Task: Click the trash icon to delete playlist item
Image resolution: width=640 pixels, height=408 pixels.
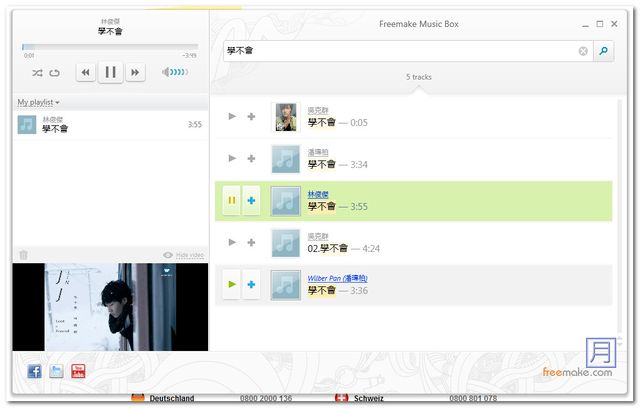Action: (23, 255)
